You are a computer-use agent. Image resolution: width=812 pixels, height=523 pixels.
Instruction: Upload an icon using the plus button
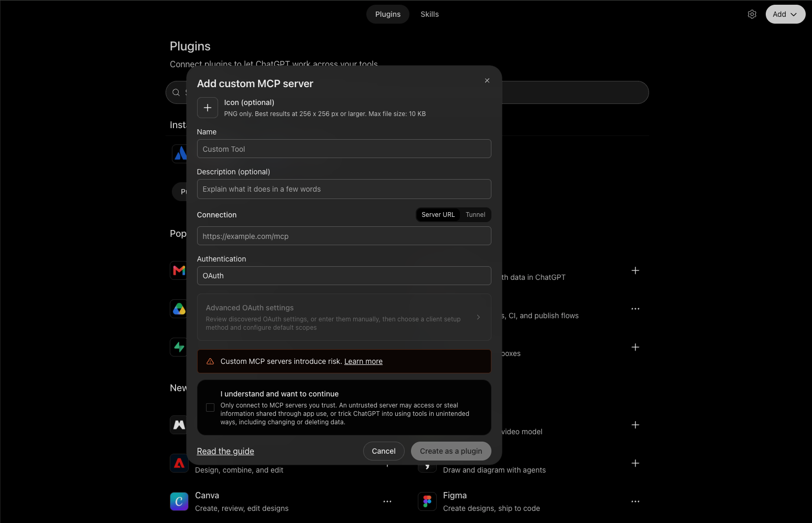coord(208,108)
